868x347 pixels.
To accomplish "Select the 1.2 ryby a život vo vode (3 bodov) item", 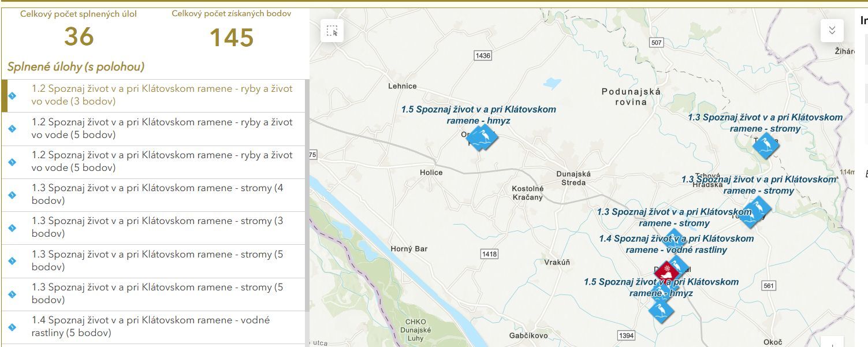I will (x=162, y=95).
